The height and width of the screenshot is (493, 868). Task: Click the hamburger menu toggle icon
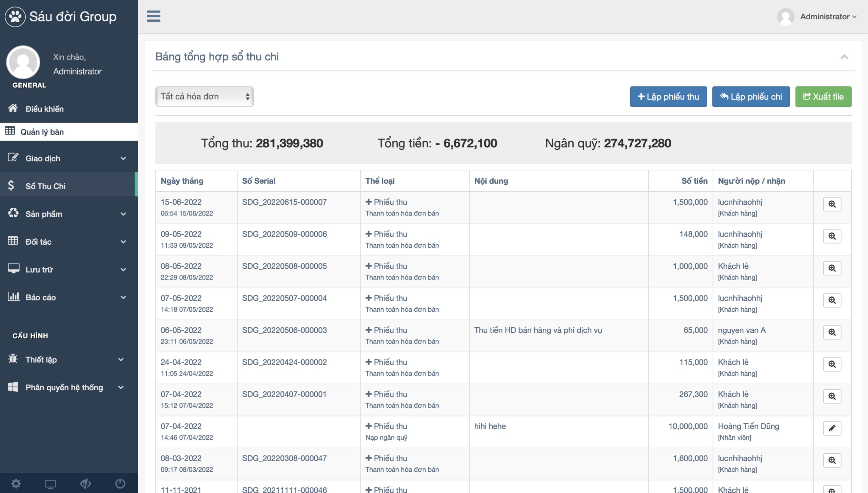pos(153,16)
